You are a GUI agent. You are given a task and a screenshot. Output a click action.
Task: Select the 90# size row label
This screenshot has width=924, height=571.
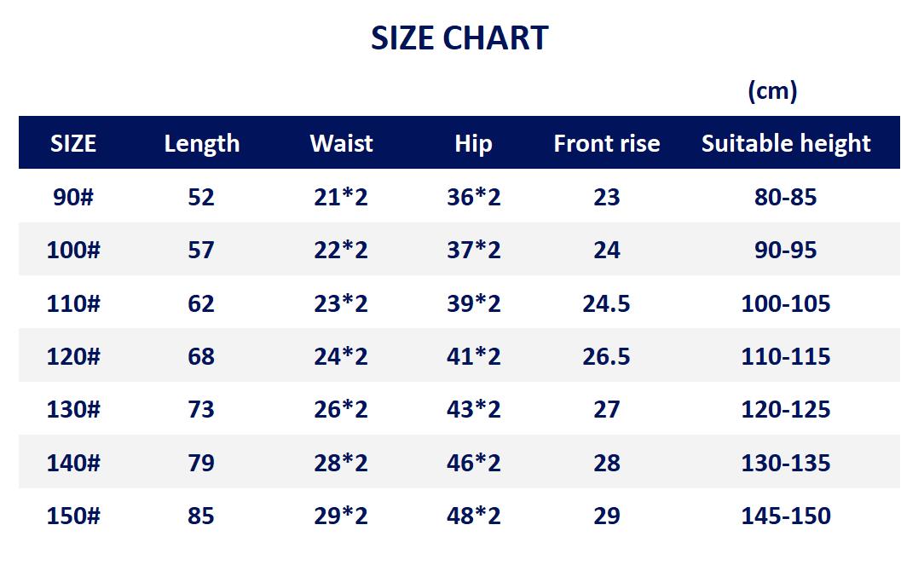(73, 197)
